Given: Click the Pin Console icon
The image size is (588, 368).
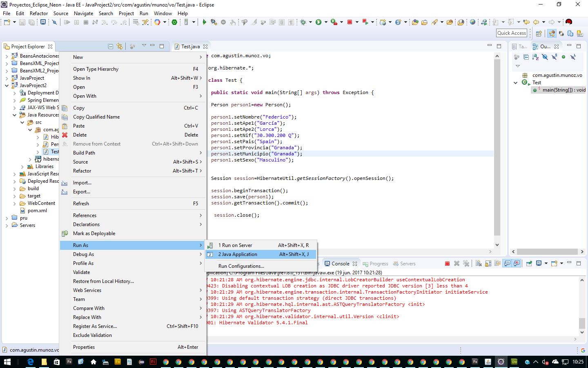Looking at the screenshot, I should pos(529,264).
